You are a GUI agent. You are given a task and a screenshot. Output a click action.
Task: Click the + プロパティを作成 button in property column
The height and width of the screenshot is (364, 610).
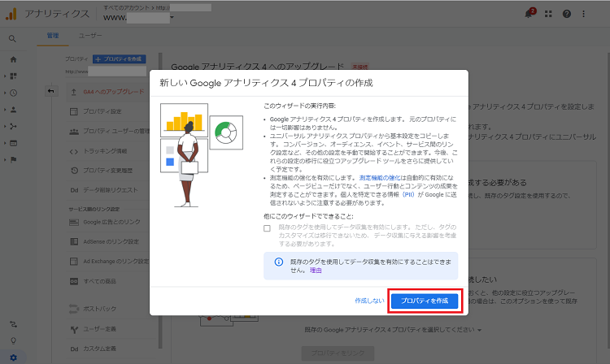pyautogui.click(x=119, y=59)
